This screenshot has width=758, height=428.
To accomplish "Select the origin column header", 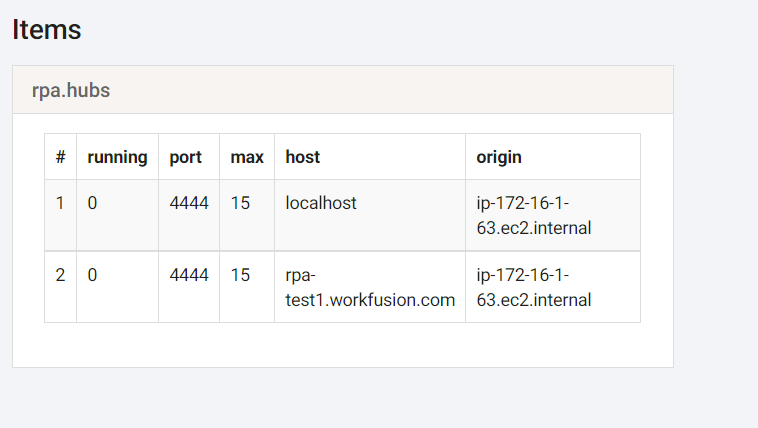I will click(x=553, y=157).
